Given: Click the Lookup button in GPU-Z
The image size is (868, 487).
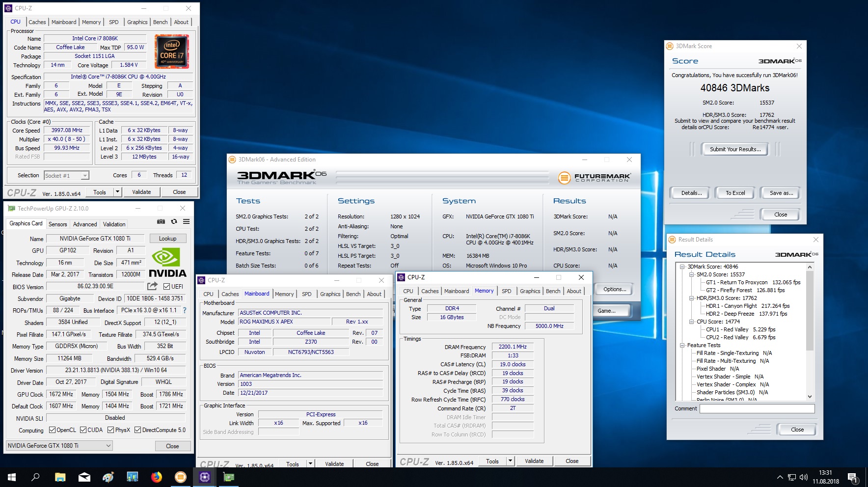Looking at the screenshot, I should coord(167,239).
